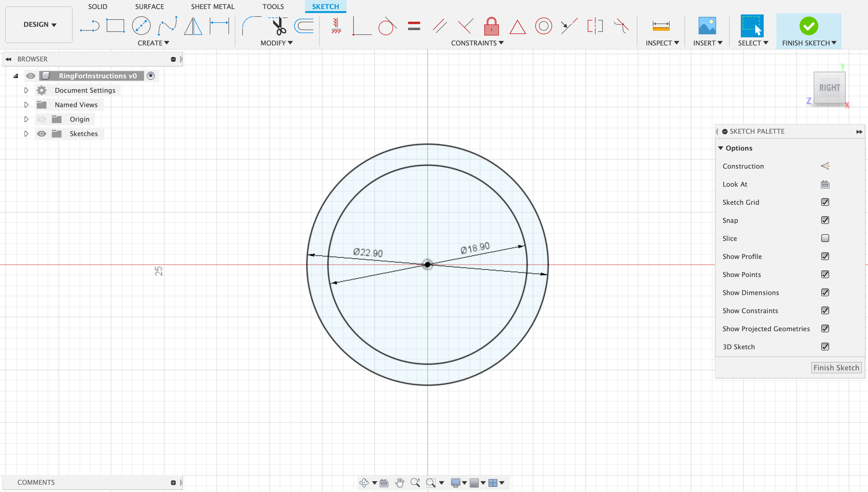Click the RIGHT face of view cube

point(829,88)
